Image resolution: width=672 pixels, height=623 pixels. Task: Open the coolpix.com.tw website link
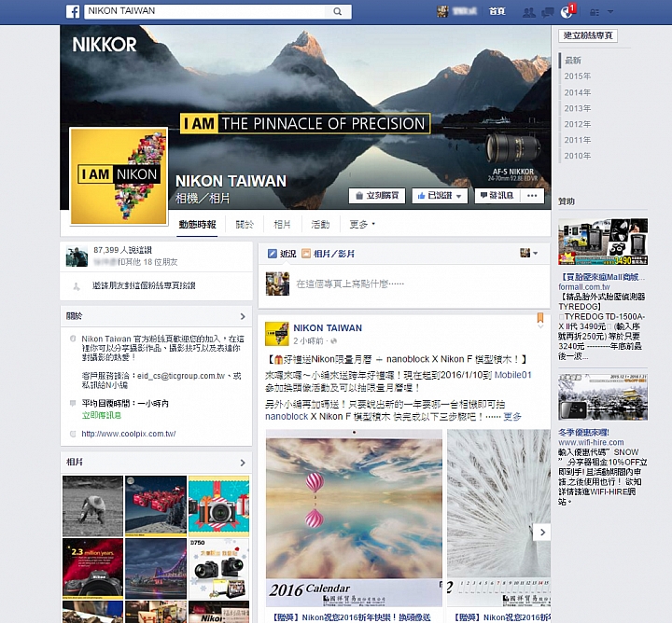click(x=129, y=434)
